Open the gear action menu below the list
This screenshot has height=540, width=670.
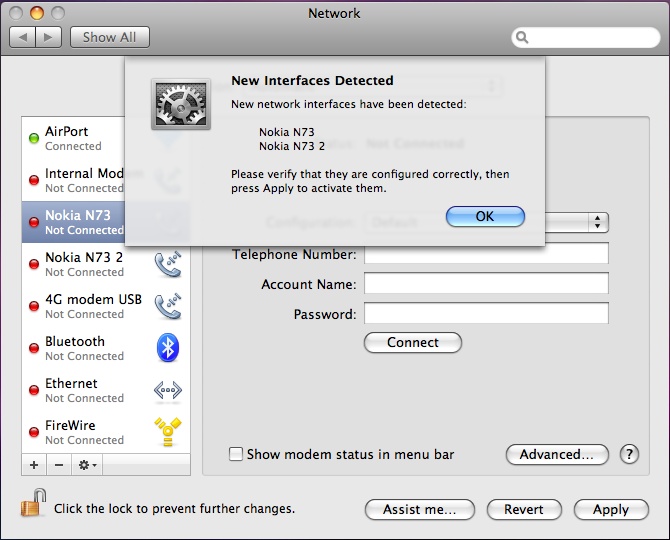[87, 465]
